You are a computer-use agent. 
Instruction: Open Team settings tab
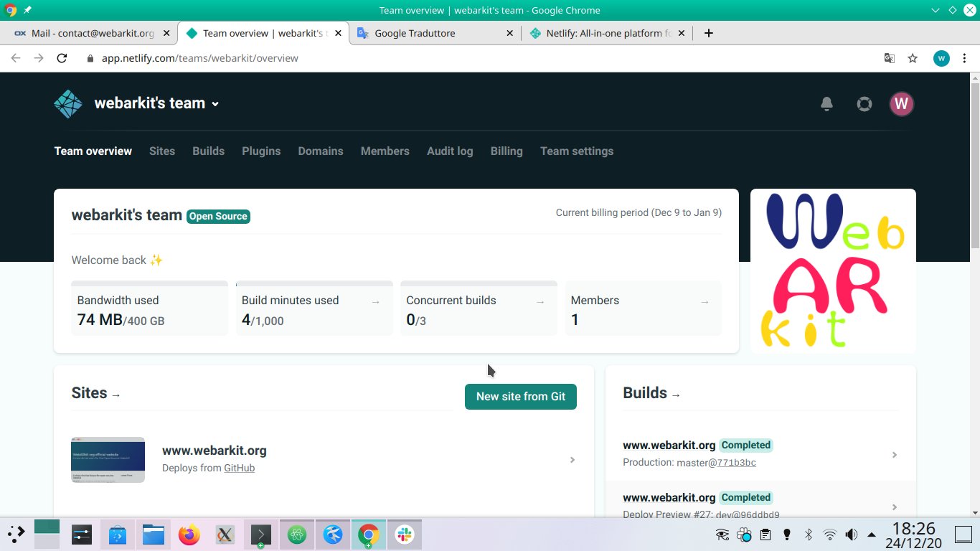pyautogui.click(x=577, y=151)
